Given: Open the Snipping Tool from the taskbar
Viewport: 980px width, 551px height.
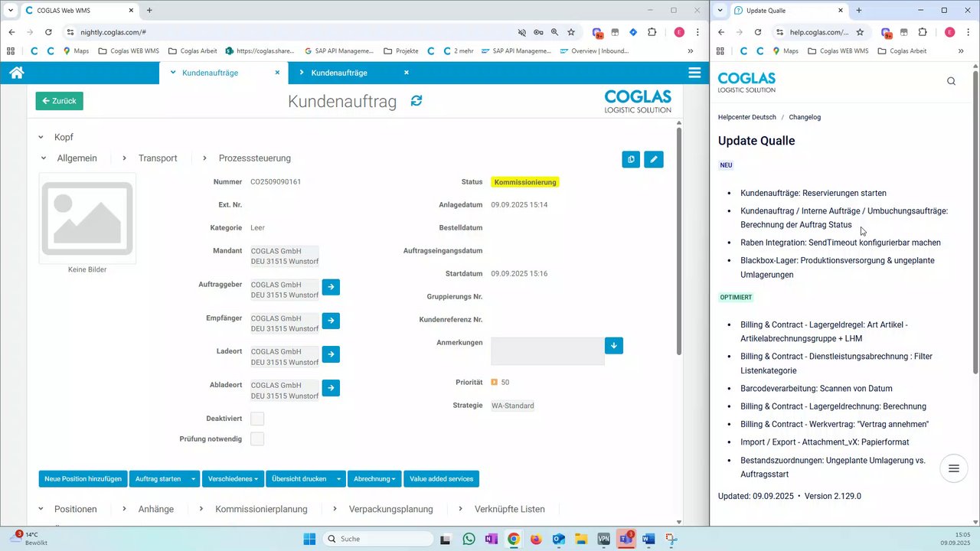Looking at the screenshot, I should tap(671, 539).
